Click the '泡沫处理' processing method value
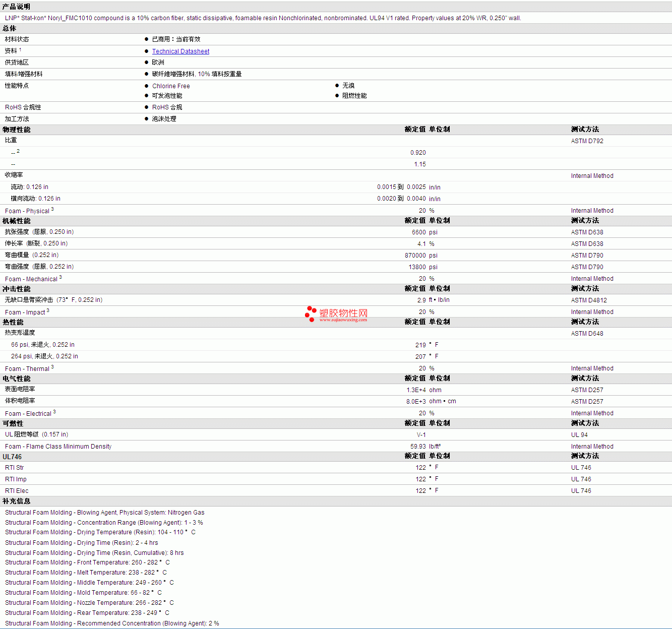 164,119
